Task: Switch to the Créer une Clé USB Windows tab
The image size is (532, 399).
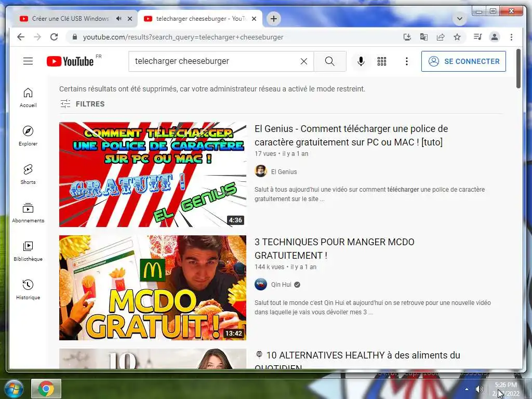Action: pyautogui.click(x=71, y=19)
